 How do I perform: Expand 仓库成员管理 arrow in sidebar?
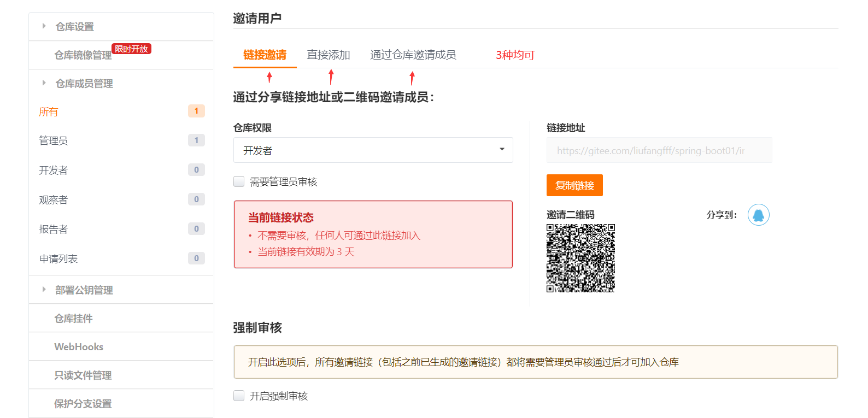pyautogui.click(x=44, y=83)
